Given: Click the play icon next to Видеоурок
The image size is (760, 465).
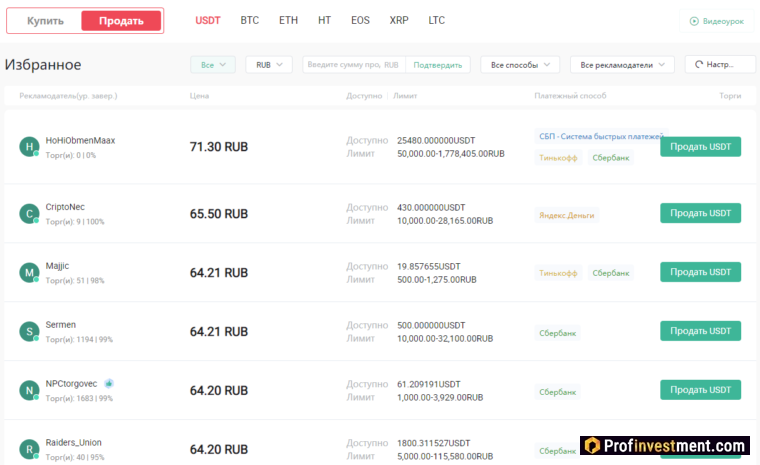Looking at the screenshot, I should (x=694, y=21).
